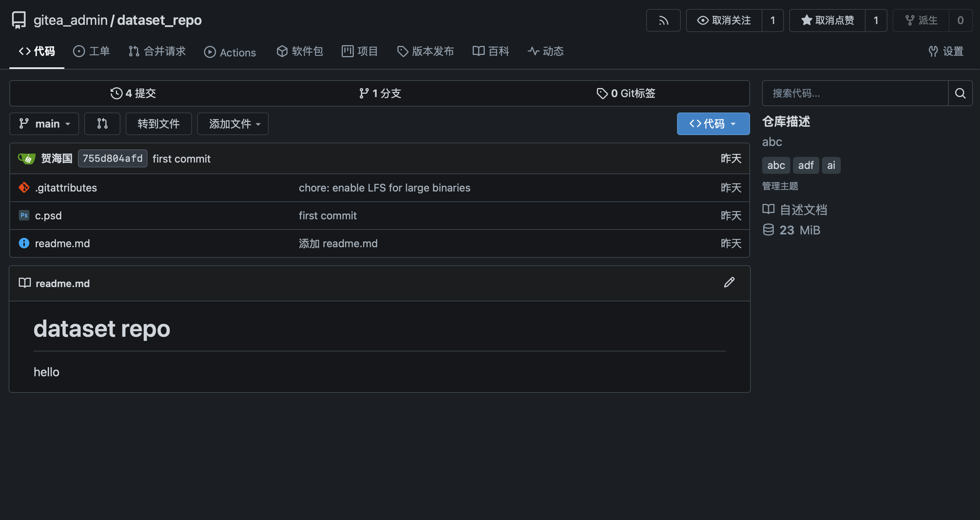Click the Photoshop icon next to c.psd
This screenshot has height=520, width=980.
point(24,215)
